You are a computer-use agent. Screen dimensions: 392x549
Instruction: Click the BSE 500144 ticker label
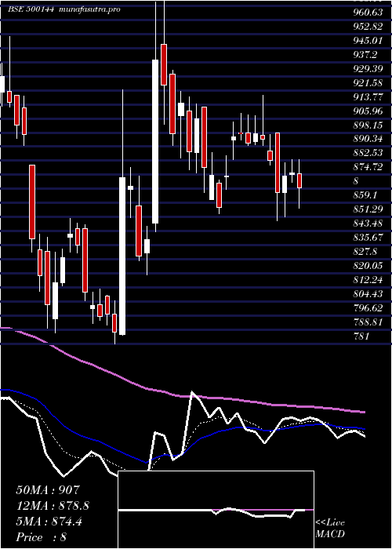pos(31,9)
